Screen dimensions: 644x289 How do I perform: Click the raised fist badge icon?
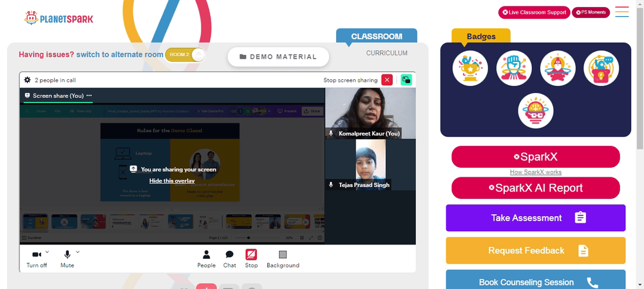[x=514, y=68]
